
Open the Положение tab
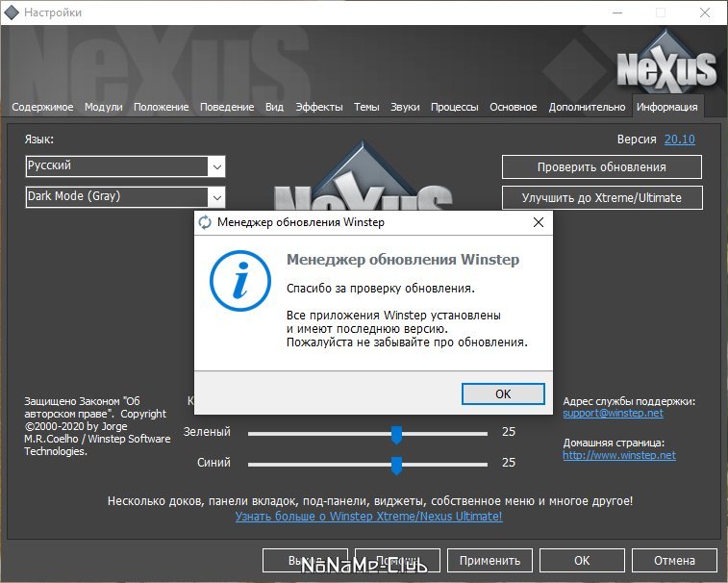tap(162, 107)
